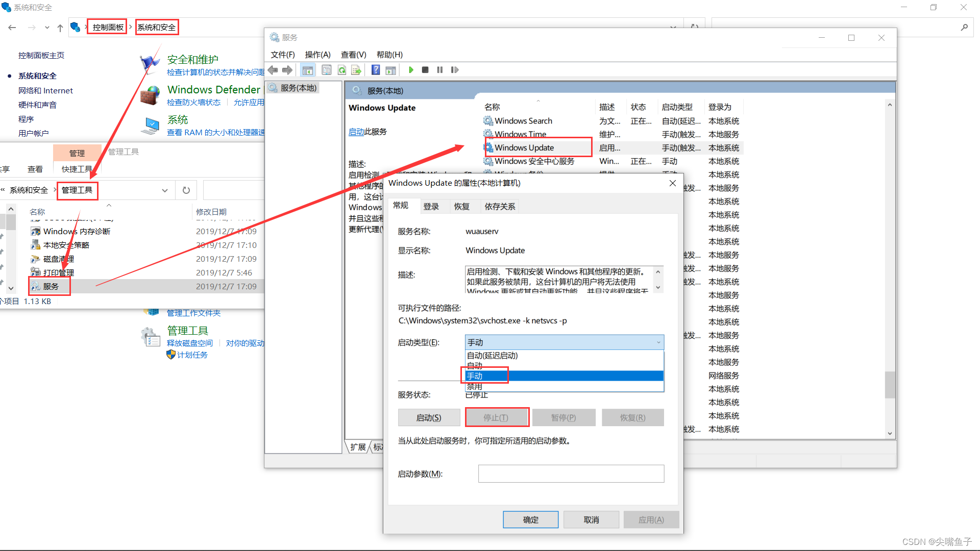Toggle Show/Hide Console Tree icon
The width and height of the screenshot is (980, 551).
click(307, 70)
